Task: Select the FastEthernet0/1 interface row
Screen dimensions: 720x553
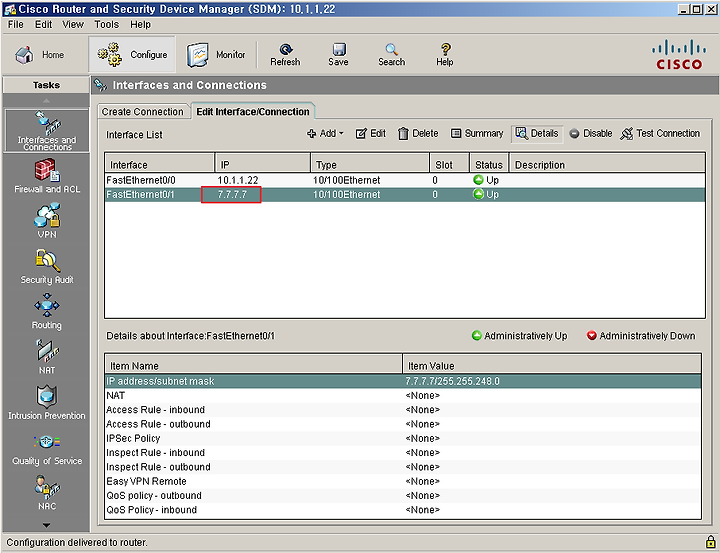Action: tap(405, 194)
